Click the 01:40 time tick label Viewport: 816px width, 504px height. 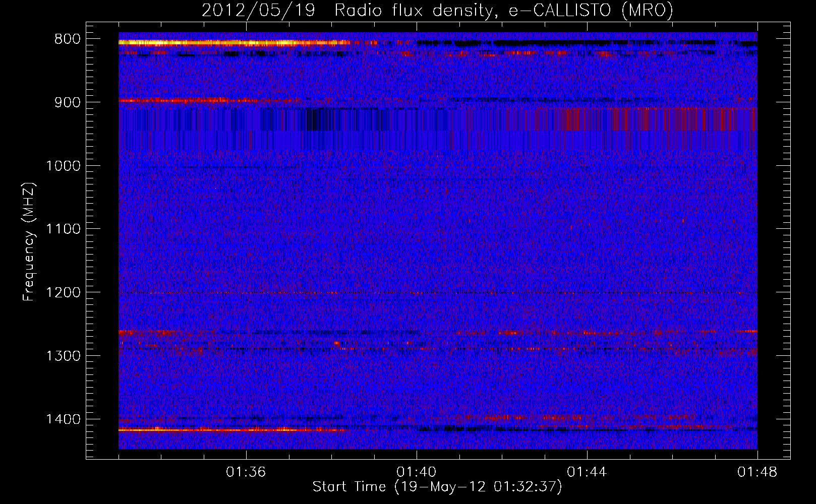coord(417,472)
